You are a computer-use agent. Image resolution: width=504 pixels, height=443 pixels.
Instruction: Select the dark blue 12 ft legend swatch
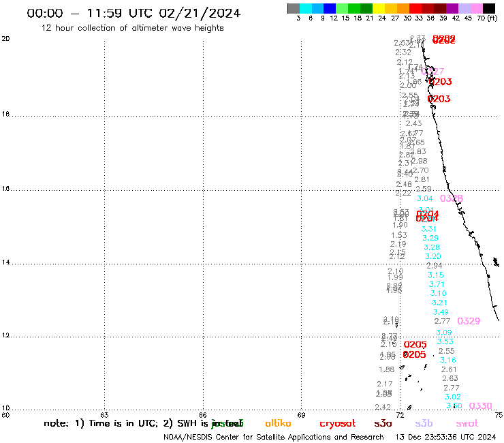[330, 8]
